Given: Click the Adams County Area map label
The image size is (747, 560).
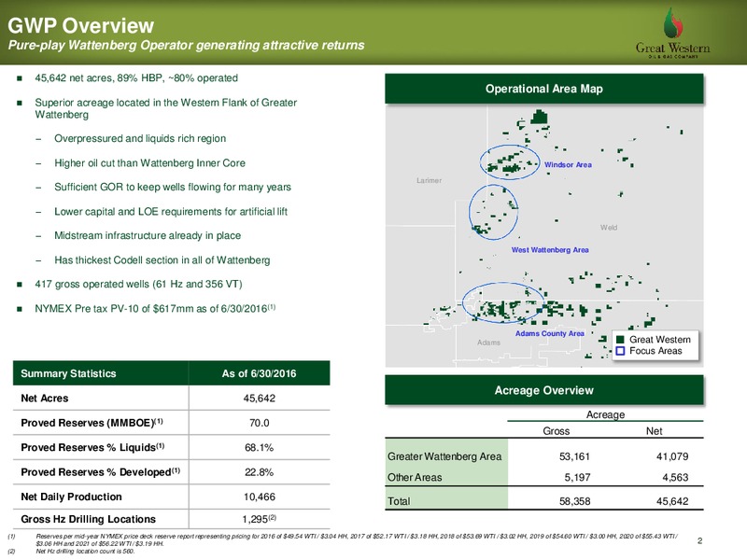Looking at the screenshot, I should point(550,334).
